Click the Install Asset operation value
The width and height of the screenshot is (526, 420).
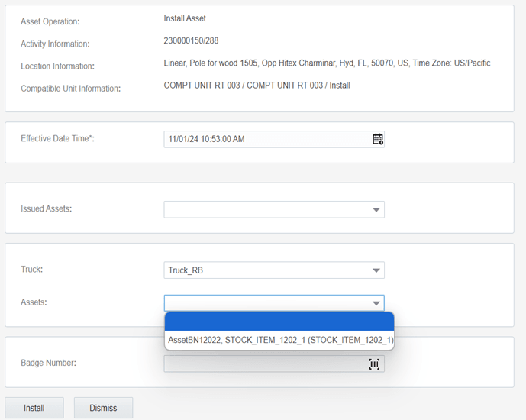click(185, 18)
